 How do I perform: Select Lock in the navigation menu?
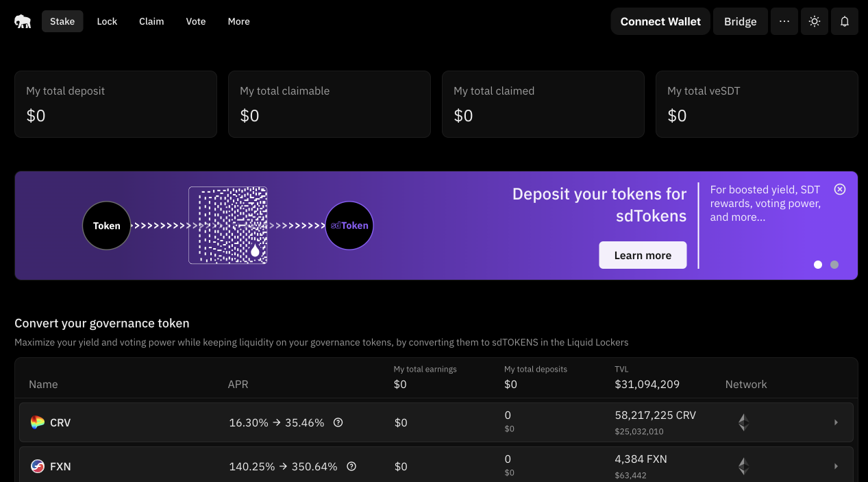coord(107,21)
